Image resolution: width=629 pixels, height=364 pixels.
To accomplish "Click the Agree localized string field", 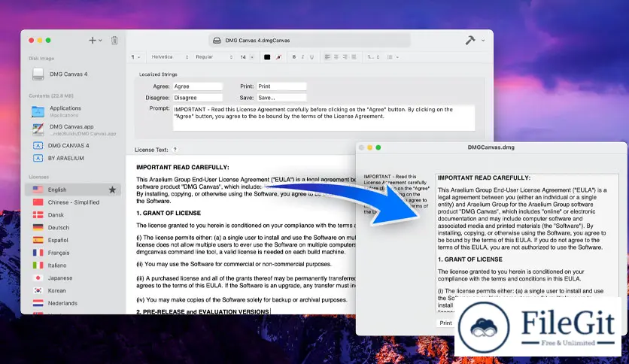I will 197,86.
